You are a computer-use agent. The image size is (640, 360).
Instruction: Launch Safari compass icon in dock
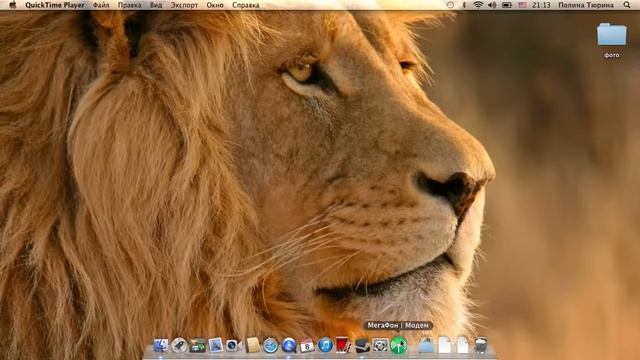(270, 345)
